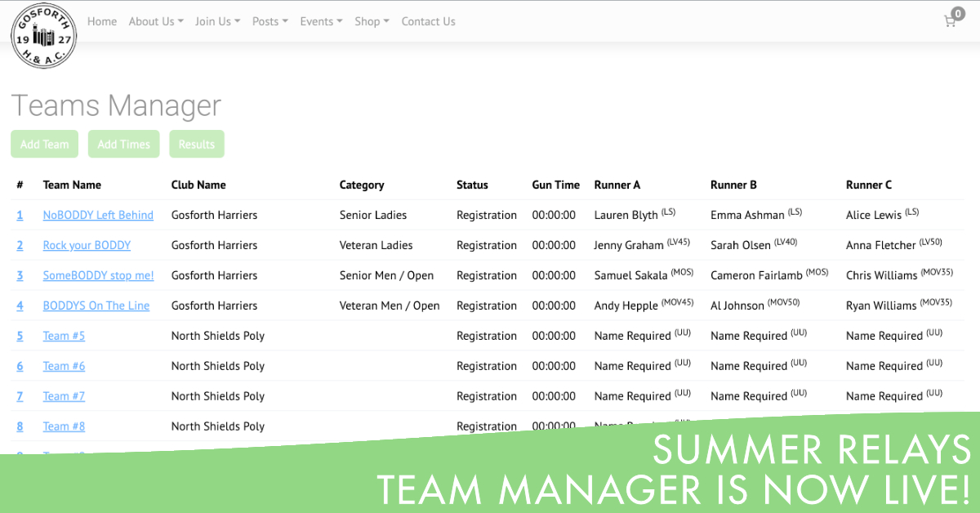
Task: Open the Team #7 link
Action: [64, 396]
